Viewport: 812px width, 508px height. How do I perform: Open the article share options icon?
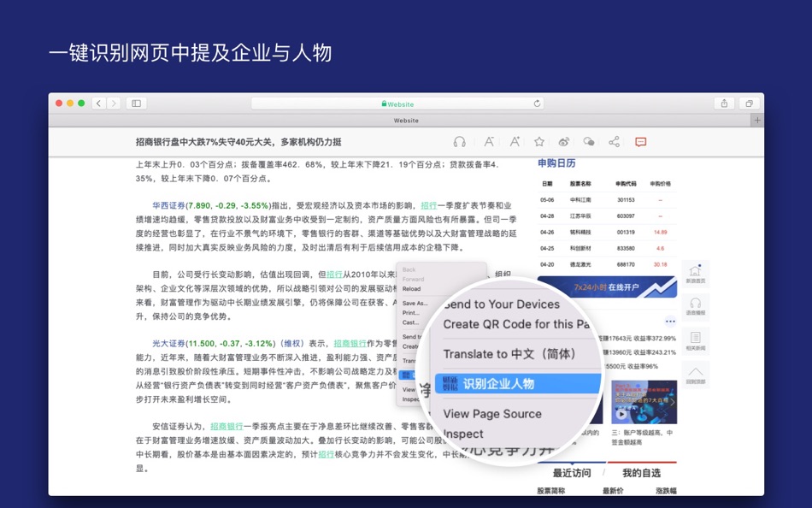tap(615, 141)
